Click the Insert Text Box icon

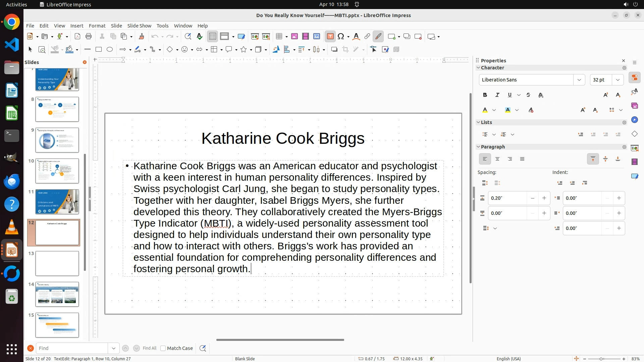330,37
